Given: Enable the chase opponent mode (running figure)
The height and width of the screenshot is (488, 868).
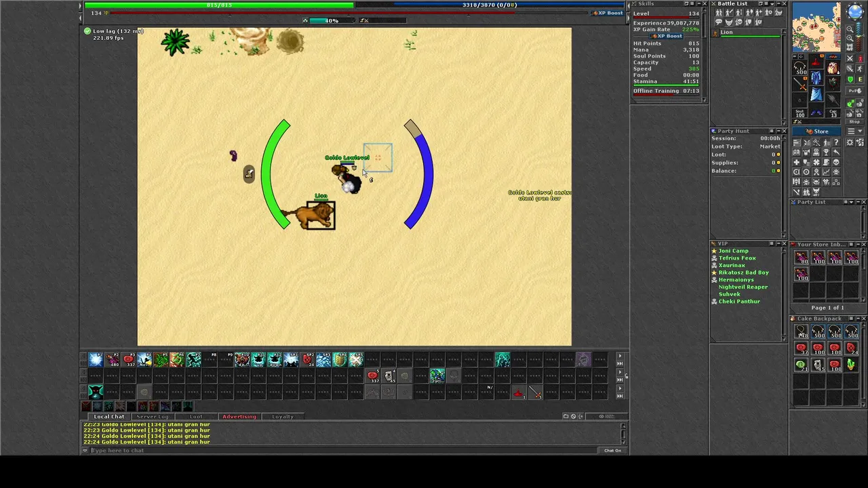Looking at the screenshot, I should pyautogui.click(x=860, y=68).
